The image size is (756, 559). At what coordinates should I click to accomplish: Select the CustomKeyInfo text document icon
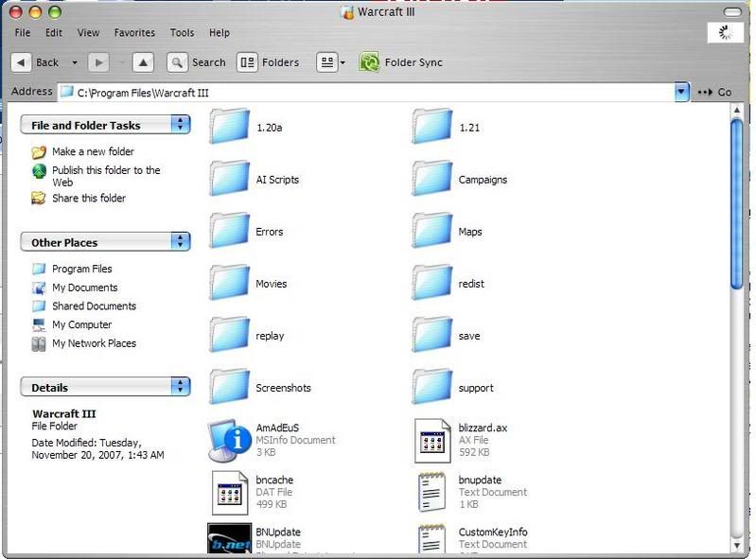431,539
